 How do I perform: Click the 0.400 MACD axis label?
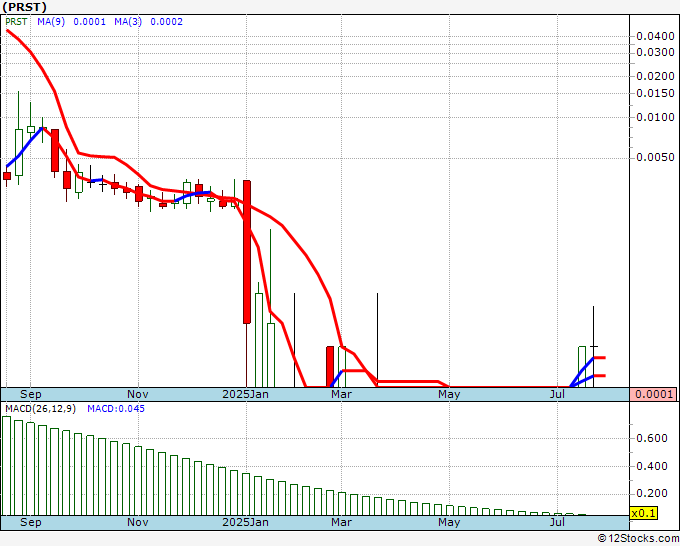[x=652, y=466]
